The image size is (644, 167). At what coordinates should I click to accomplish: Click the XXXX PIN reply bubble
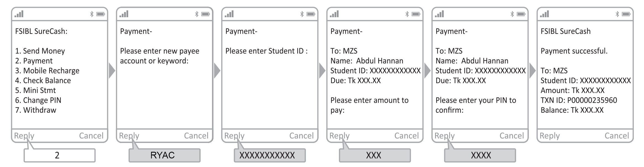tap(480, 155)
